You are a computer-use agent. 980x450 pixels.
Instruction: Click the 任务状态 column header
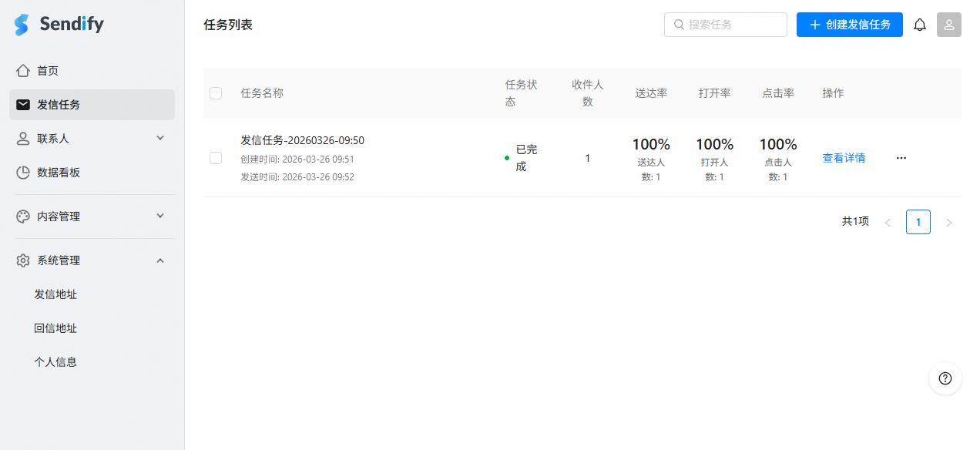[522, 93]
